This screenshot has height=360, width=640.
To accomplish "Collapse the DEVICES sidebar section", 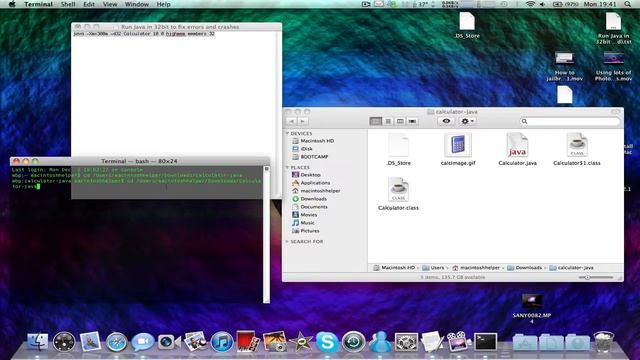I will coord(287,133).
